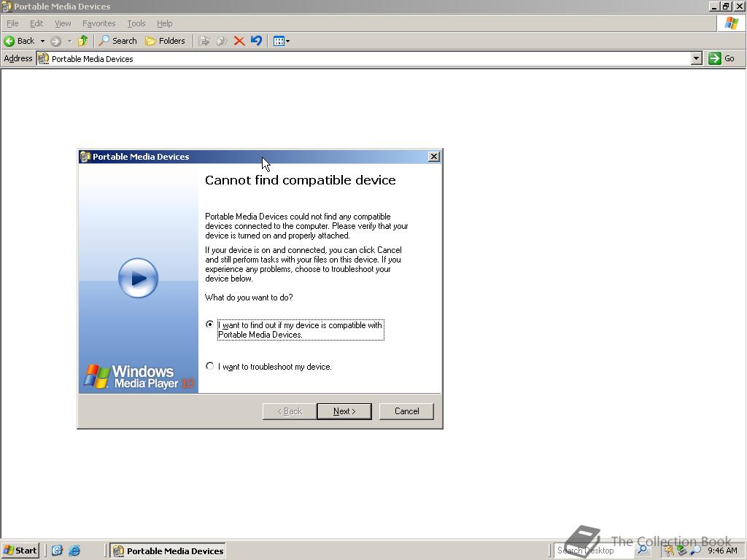
Task: Minimize the main Explorer window
Action: [714, 6]
